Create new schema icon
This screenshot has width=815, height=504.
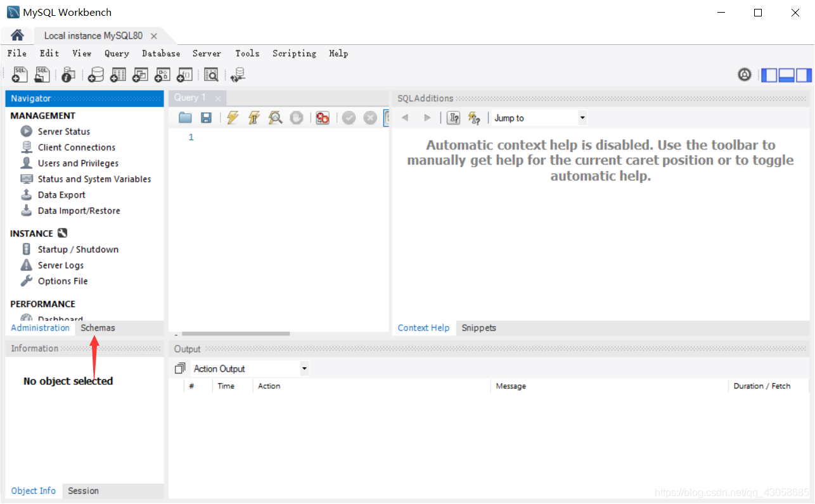[x=96, y=75]
